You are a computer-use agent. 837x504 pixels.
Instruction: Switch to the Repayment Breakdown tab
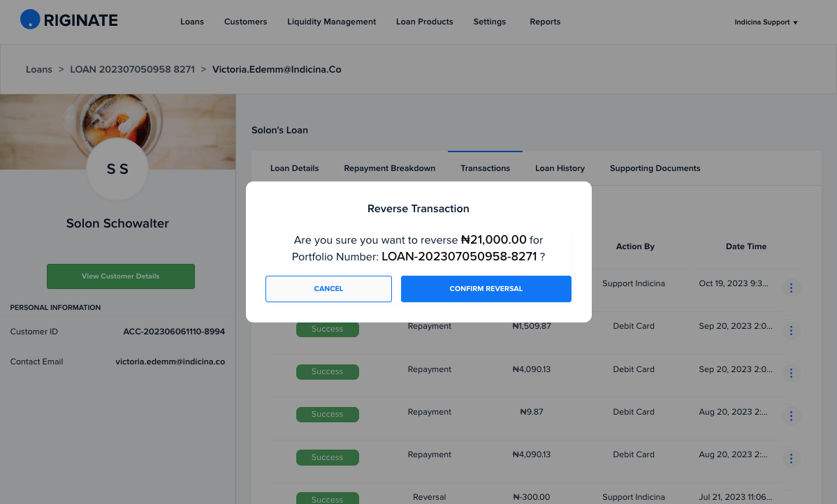tap(390, 168)
